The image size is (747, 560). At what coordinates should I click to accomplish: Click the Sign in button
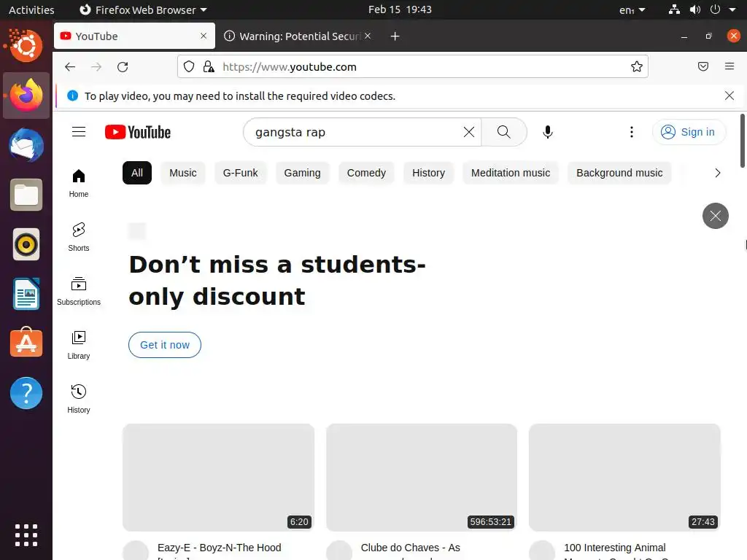[x=689, y=132]
